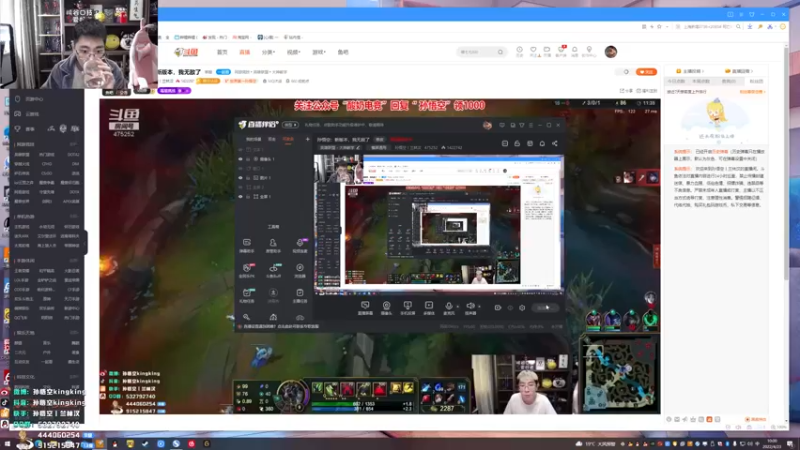
Task: Click the companion app avatar icon
Action: (487, 125)
